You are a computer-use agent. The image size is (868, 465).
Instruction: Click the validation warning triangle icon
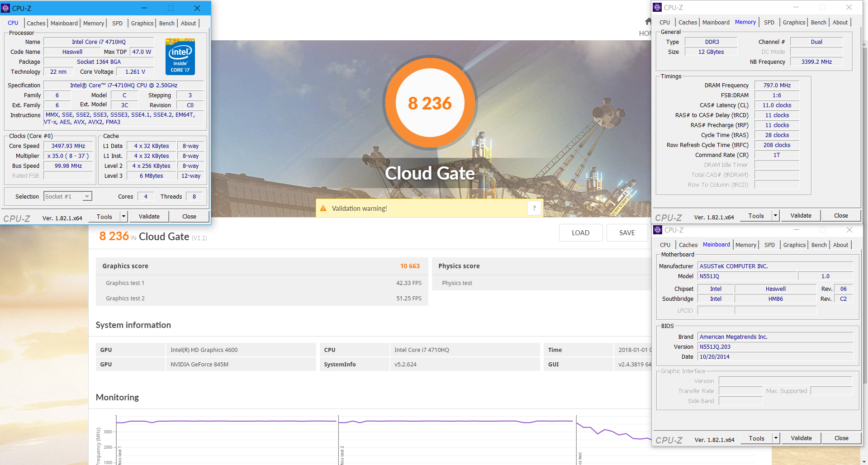(x=323, y=209)
